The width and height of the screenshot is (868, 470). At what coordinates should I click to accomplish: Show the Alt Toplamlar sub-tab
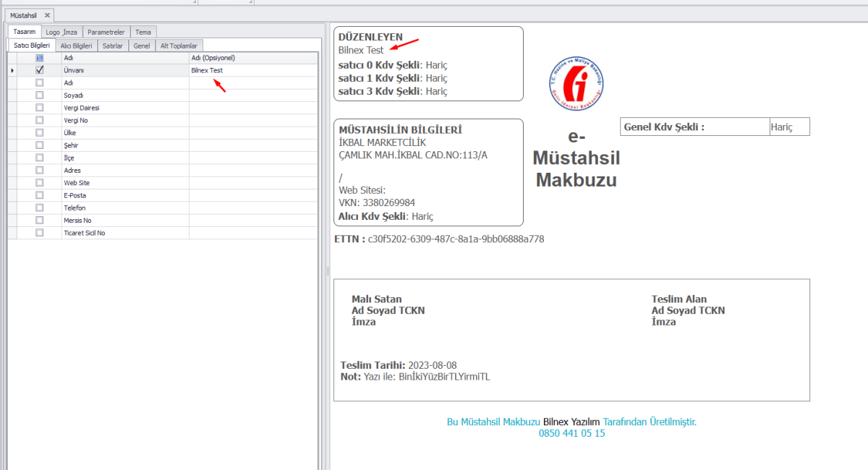pyautogui.click(x=179, y=46)
